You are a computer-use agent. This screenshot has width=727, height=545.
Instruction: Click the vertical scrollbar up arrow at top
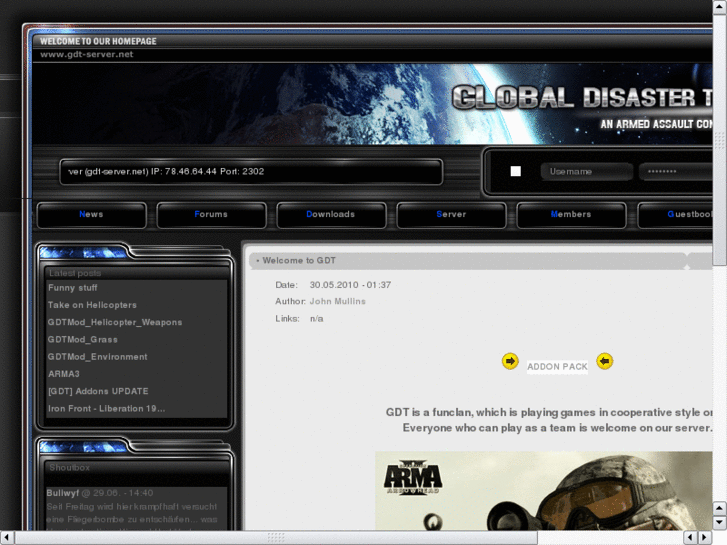[x=720, y=7]
